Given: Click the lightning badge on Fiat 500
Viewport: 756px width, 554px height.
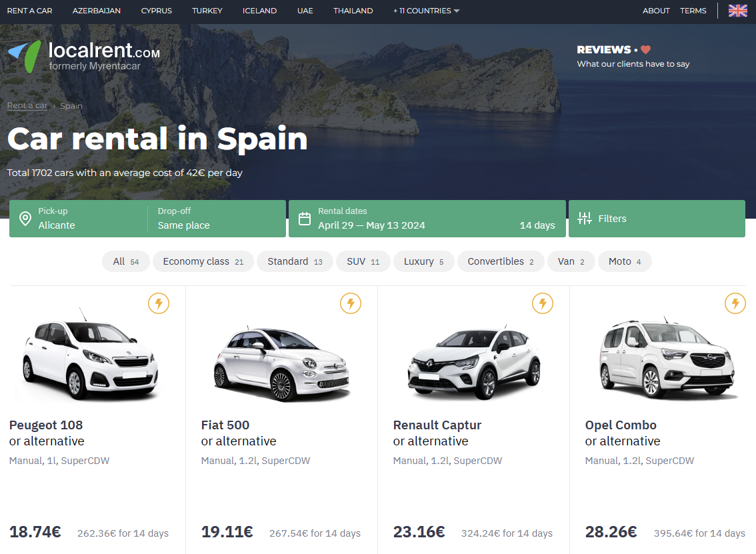Looking at the screenshot, I should coord(351,304).
